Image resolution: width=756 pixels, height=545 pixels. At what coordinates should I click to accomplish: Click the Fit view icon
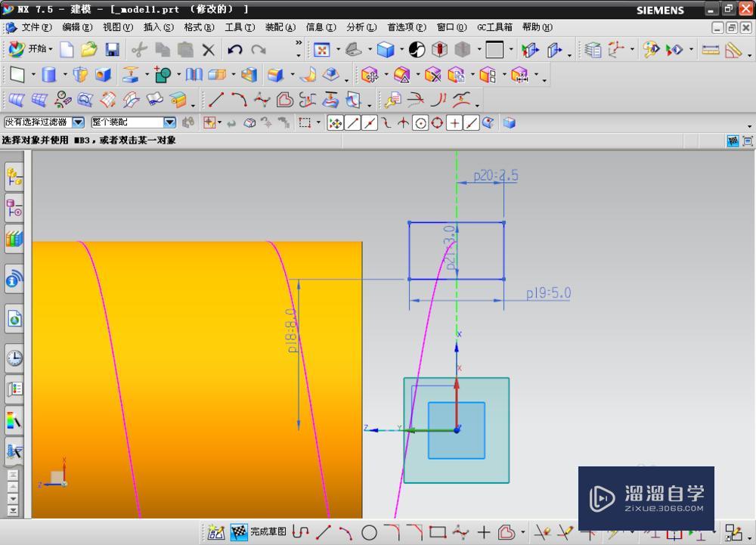[321, 49]
